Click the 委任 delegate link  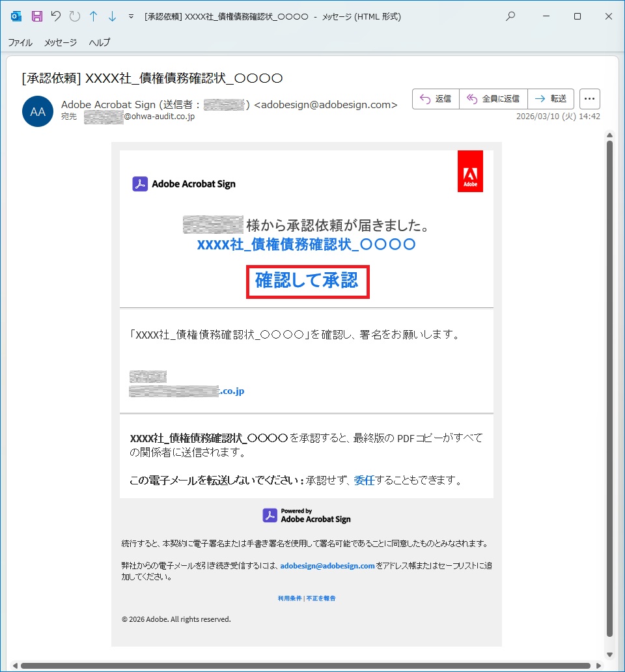click(x=364, y=481)
